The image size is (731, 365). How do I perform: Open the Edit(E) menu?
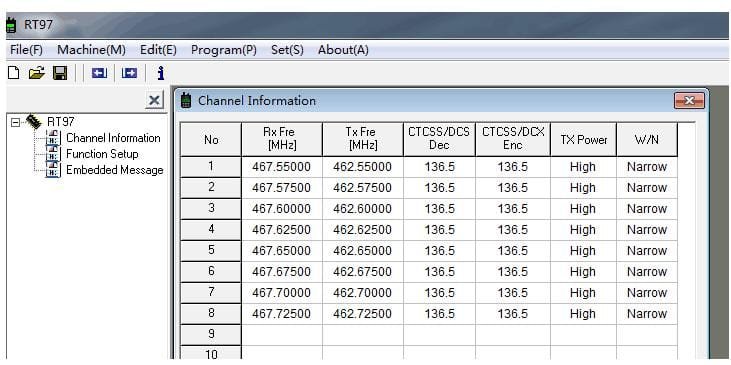pos(158,50)
